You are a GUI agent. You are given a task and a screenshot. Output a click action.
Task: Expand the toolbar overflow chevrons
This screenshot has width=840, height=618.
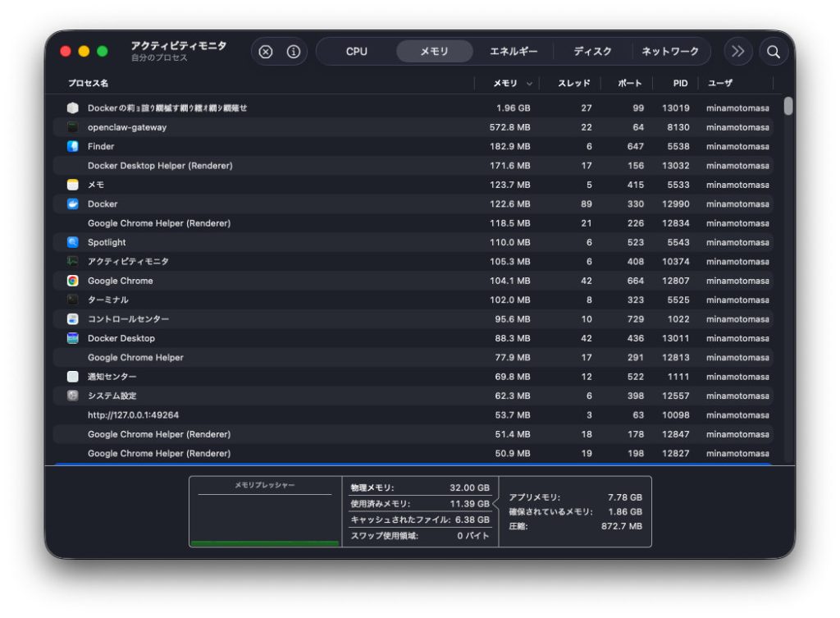tap(737, 52)
